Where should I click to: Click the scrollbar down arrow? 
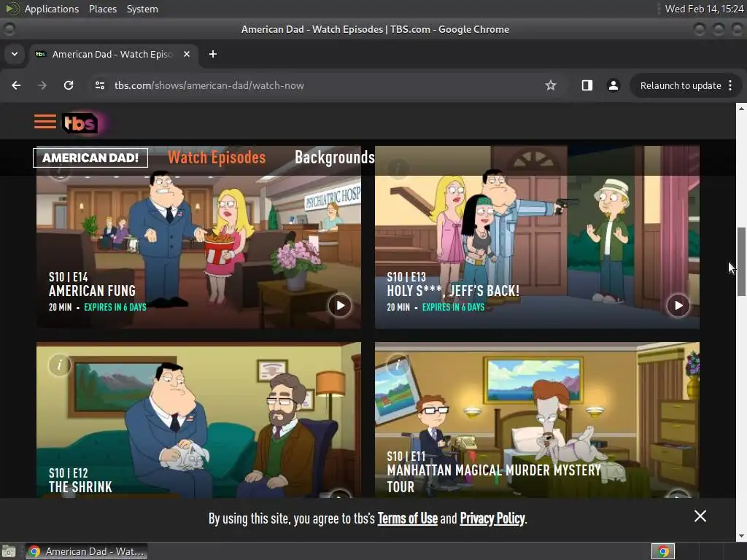point(741,536)
